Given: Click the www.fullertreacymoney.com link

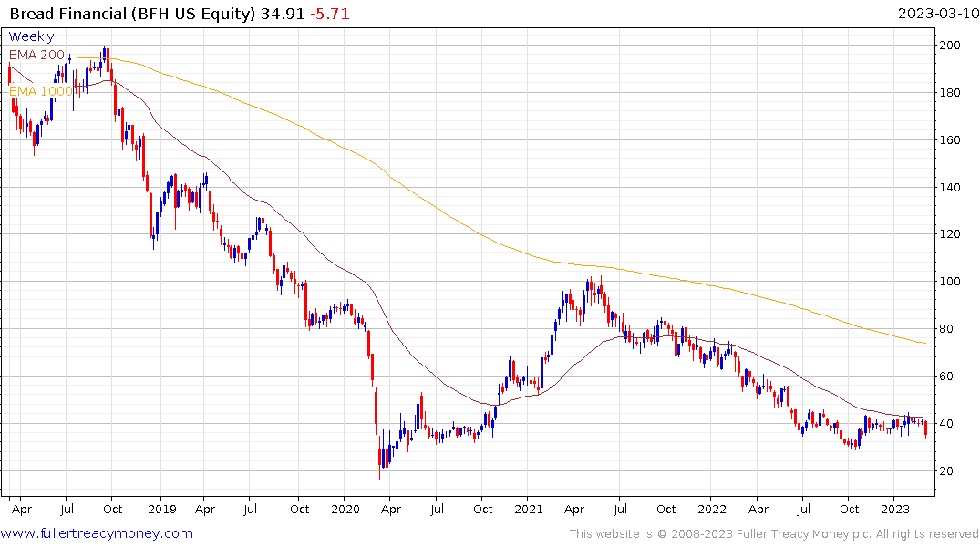Looking at the screenshot, I should click(x=97, y=533).
